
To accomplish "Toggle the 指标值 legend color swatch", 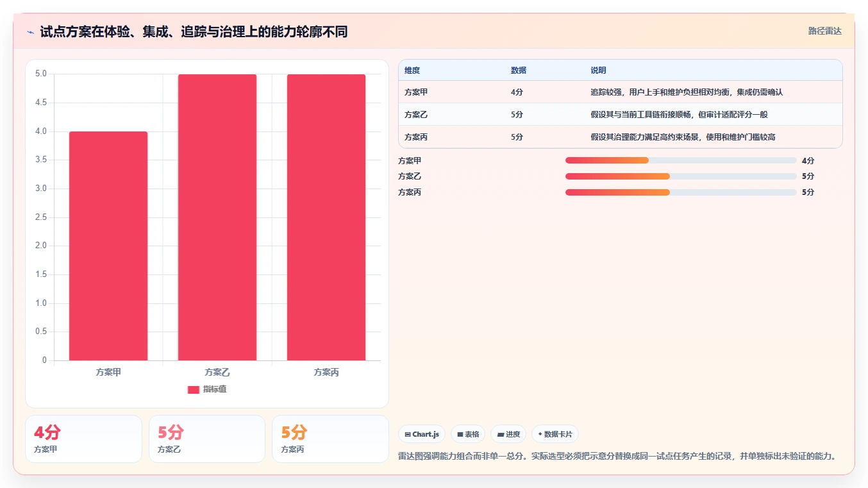I will (x=194, y=389).
